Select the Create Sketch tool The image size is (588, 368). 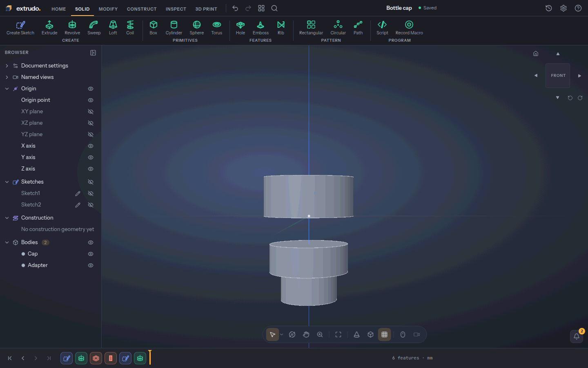(20, 28)
